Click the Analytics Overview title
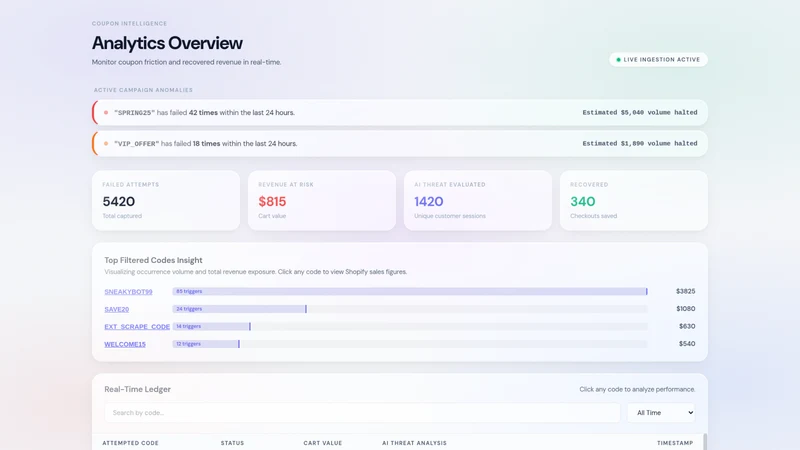Image resolution: width=800 pixels, height=450 pixels. pyautogui.click(x=167, y=43)
